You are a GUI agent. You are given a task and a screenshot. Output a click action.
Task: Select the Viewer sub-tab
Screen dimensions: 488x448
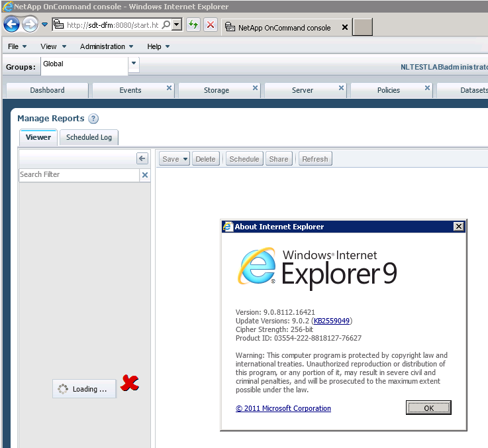coord(38,137)
